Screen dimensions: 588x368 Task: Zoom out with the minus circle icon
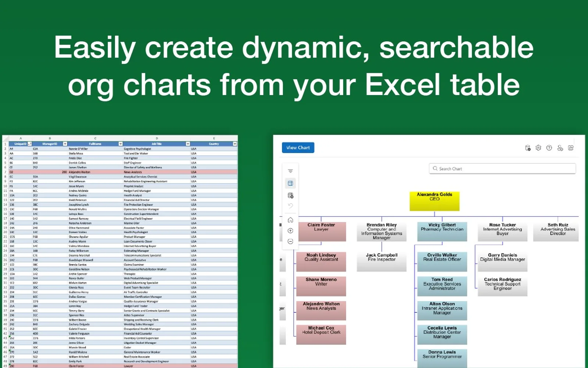pos(290,241)
